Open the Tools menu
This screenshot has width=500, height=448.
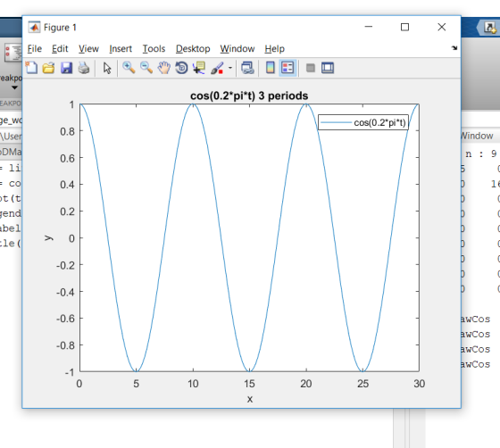(x=154, y=49)
